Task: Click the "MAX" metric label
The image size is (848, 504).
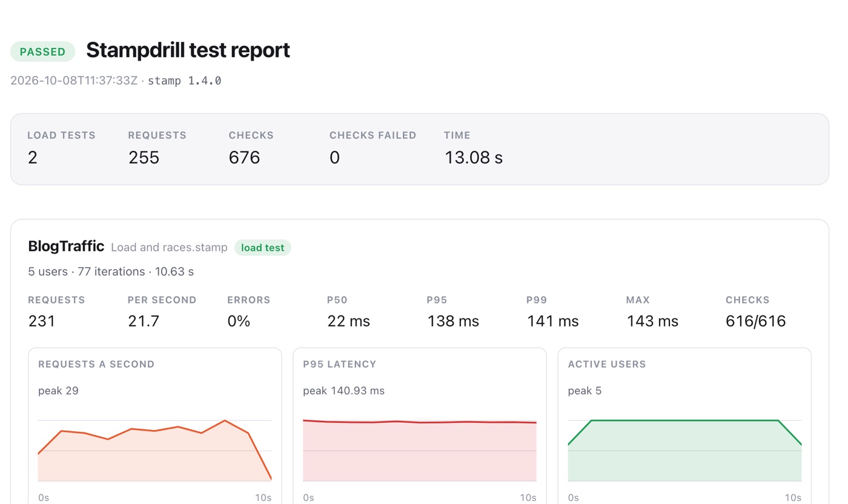Action: pos(638,300)
